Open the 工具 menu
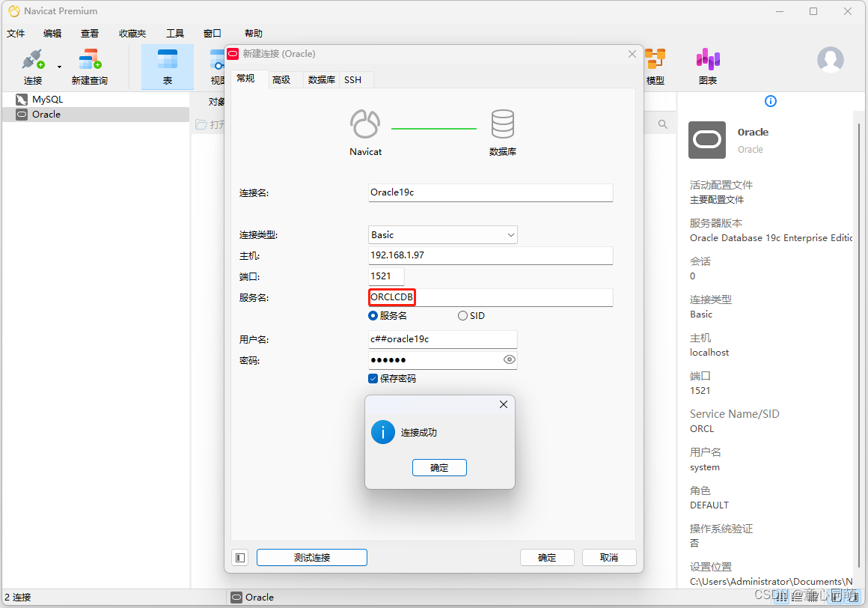Image resolution: width=868 pixels, height=608 pixels. [x=175, y=33]
